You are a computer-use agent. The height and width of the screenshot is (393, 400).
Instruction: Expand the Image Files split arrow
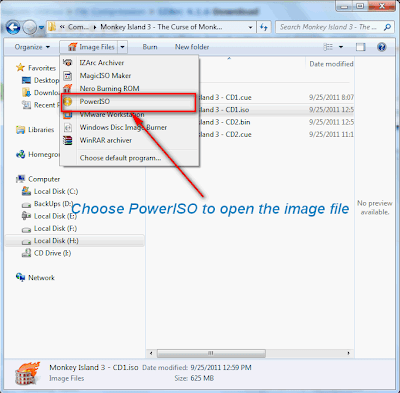(122, 47)
